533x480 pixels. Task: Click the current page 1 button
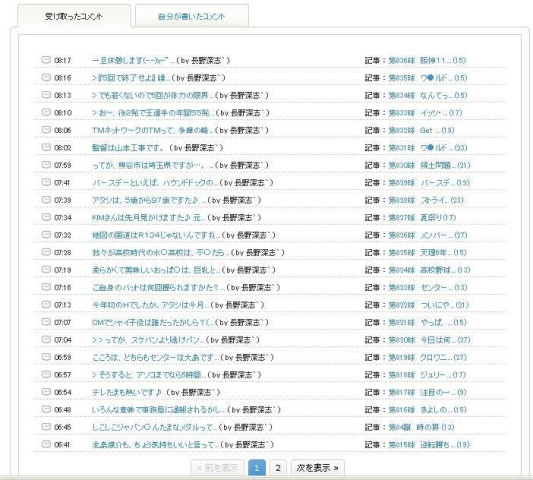pyautogui.click(x=257, y=468)
